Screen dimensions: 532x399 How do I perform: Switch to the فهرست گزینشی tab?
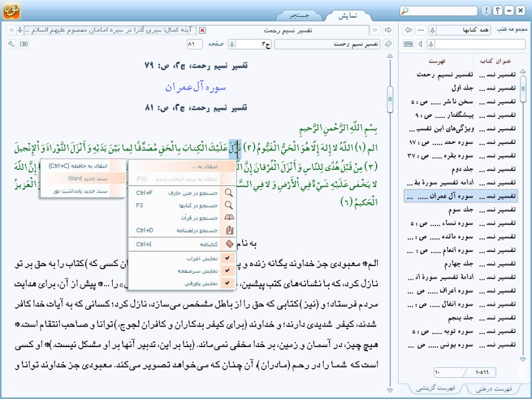pos(436,388)
